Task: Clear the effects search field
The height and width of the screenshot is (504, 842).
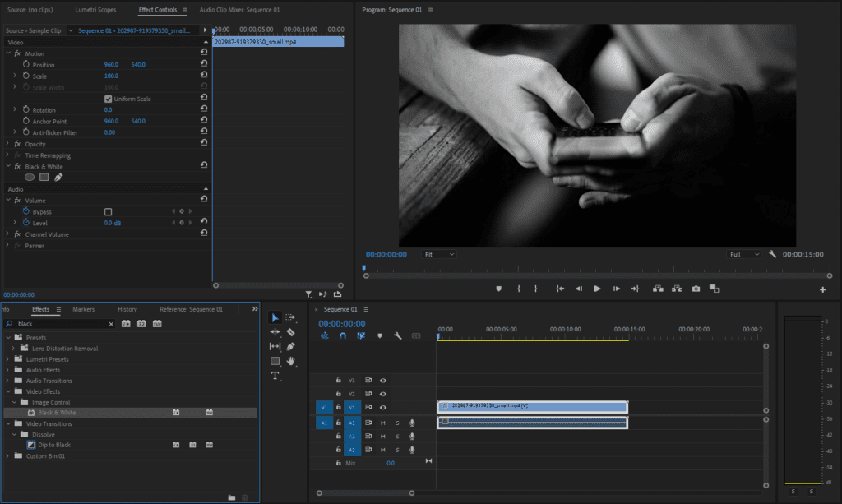Action: tap(111, 324)
